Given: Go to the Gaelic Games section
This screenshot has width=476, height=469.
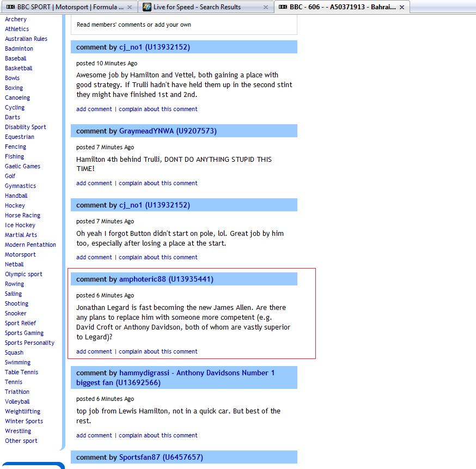Looking at the screenshot, I should pos(22,166).
